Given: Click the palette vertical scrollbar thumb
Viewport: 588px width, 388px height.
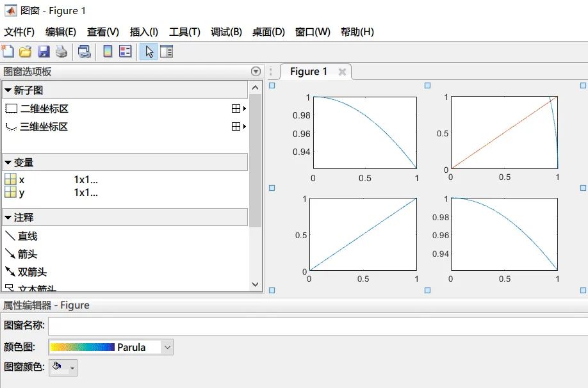Looking at the screenshot, I should (x=256, y=161).
